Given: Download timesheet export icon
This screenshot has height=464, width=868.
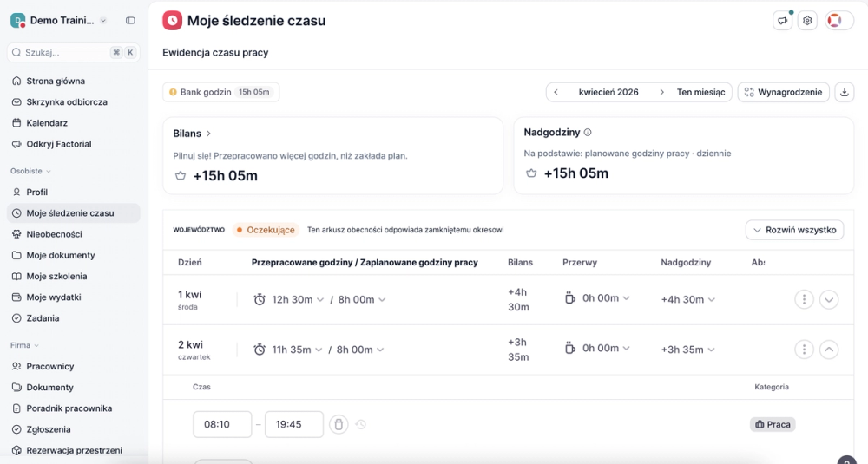Looking at the screenshot, I should pyautogui.click(x=845, y=92).
